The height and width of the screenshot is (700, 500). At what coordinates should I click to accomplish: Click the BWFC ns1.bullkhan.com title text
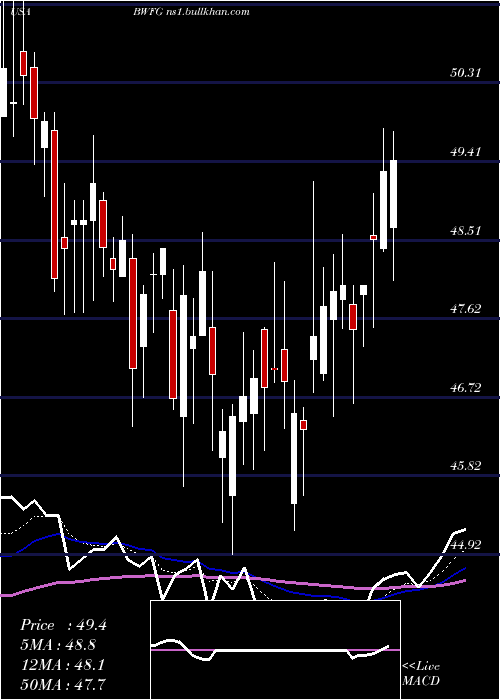click(191, 12)
